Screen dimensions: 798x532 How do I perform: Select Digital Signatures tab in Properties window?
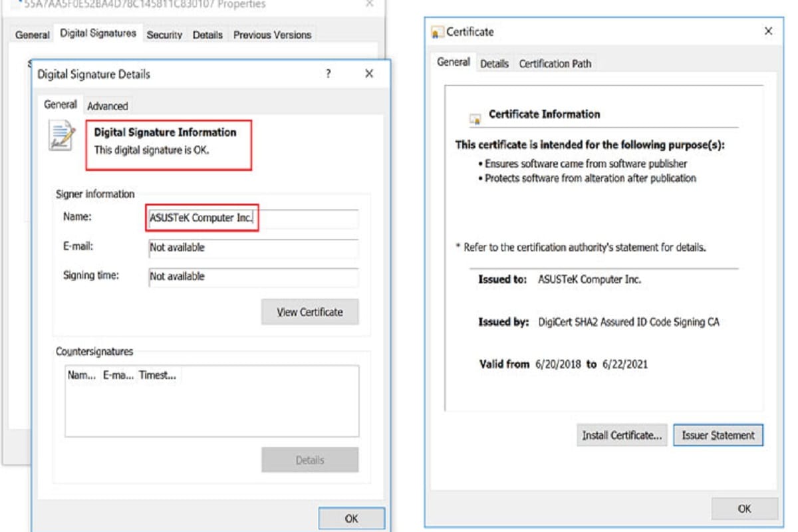98,33
